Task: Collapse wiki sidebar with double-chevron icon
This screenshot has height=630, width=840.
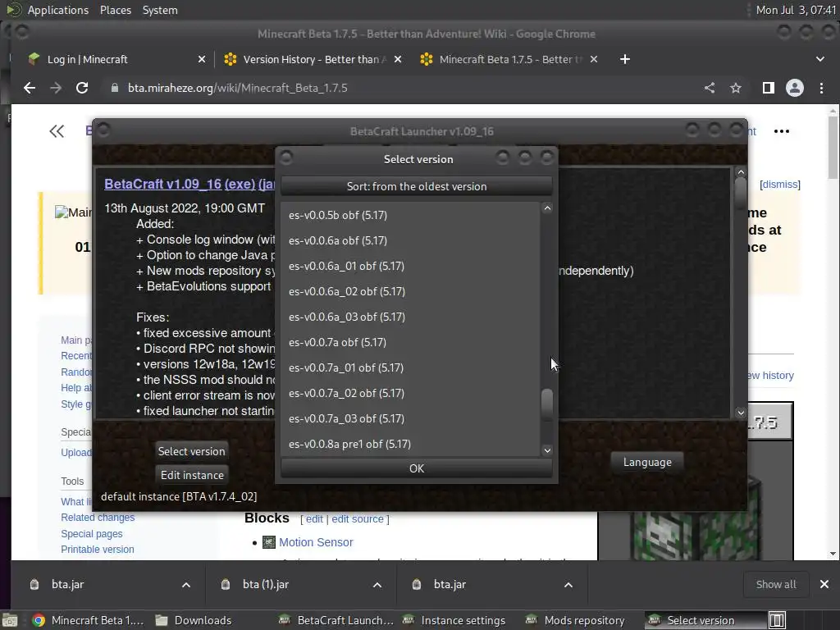Action: (57, 131)
